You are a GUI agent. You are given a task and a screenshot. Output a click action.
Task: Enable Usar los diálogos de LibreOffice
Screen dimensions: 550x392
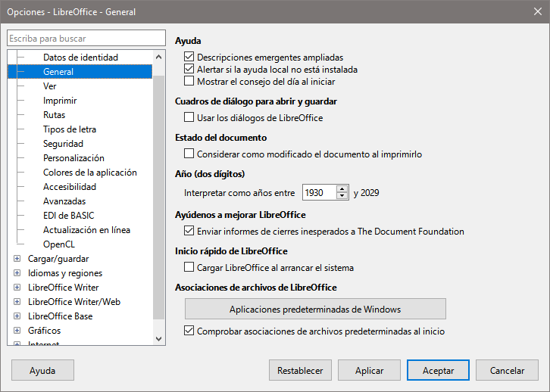(x=189, y=117)
